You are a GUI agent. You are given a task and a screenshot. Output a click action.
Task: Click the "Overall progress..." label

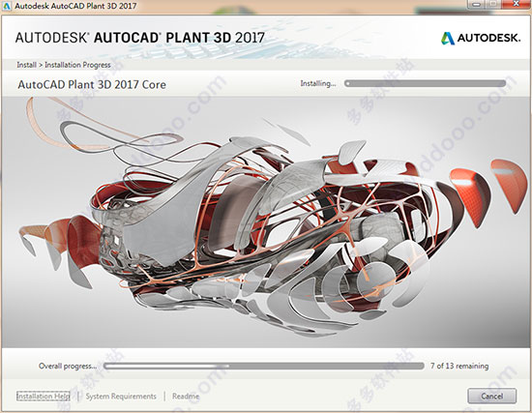[68, 367]
